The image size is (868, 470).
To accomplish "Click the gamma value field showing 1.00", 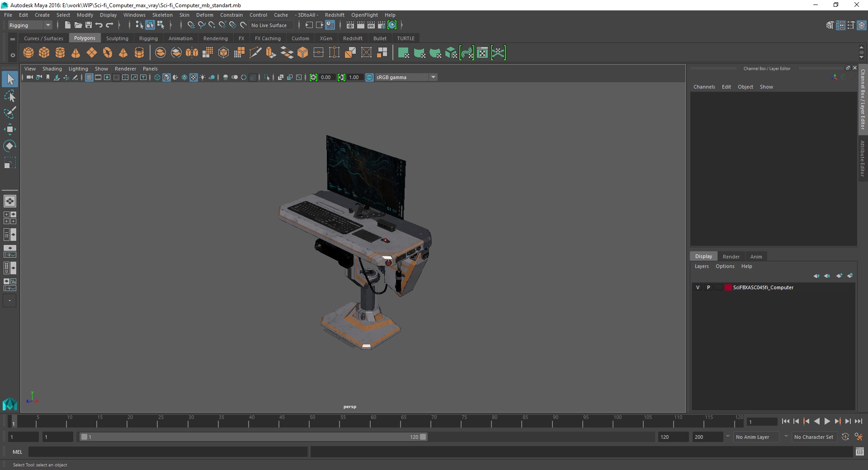I will [355, 77].
